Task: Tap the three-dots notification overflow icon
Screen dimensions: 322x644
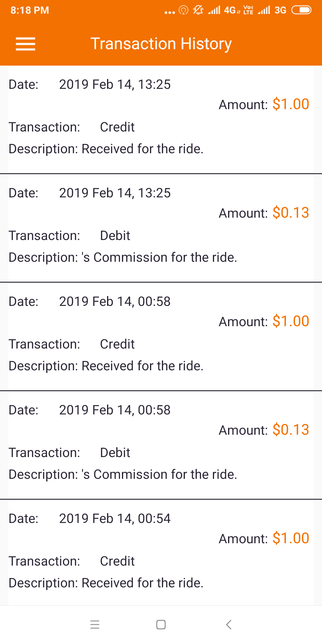Action: (x=170, y=13)
